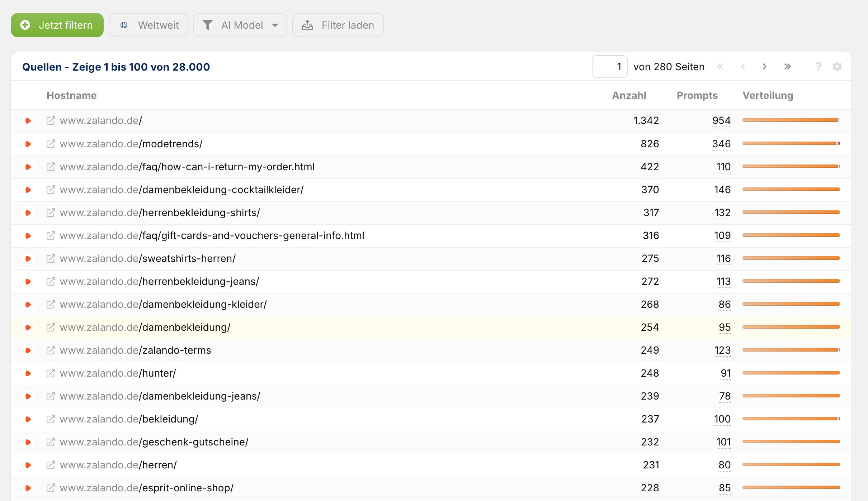
Task: Open external link icon for zalando.de/modetrends/
Action: click(x=51, y=144)
